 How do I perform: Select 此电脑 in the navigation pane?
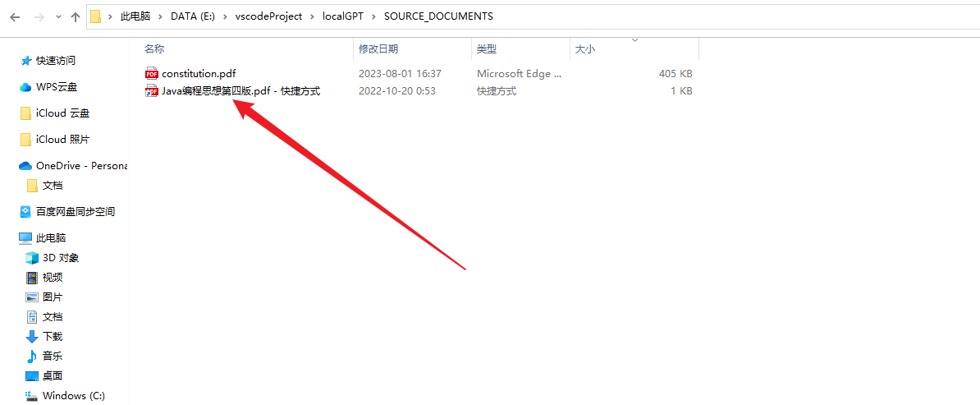point(51,238)
